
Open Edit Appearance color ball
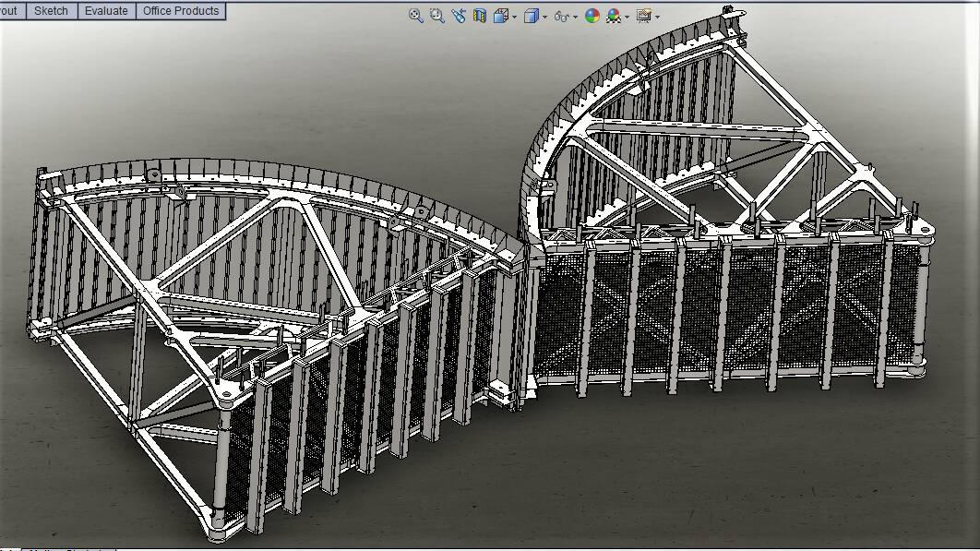[x=592, y=16]
